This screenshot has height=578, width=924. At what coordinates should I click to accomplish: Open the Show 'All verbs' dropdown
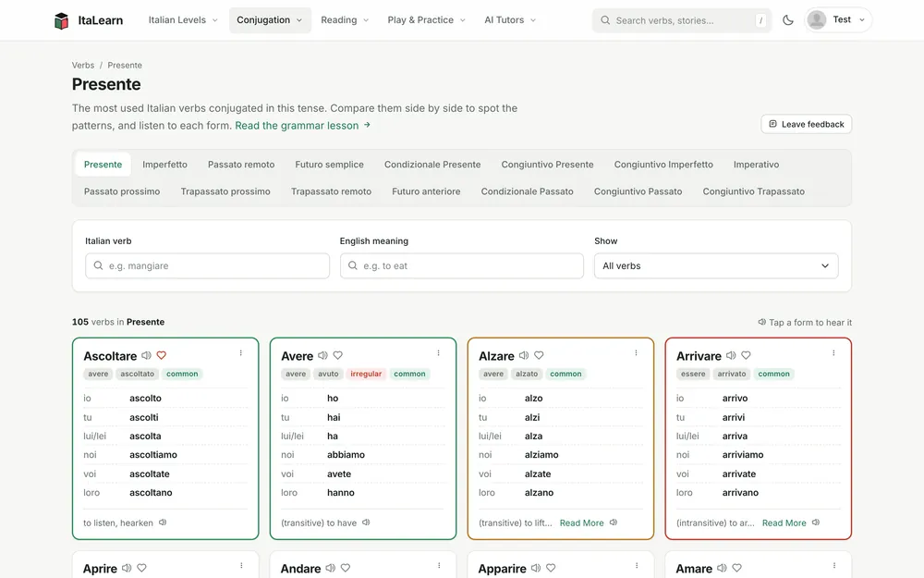pos(716,266)
